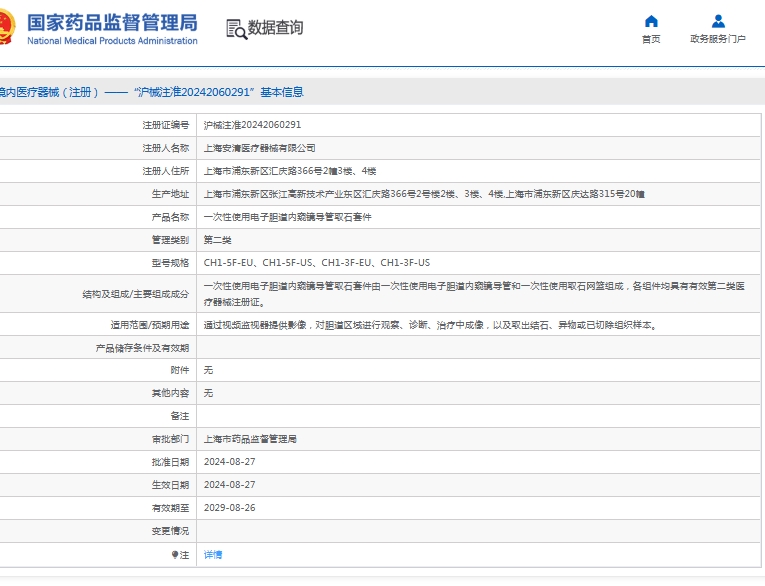Viewport: 765px width, 586px height.
Task: Click the 产品名称 label
Action: coord(170,217)
